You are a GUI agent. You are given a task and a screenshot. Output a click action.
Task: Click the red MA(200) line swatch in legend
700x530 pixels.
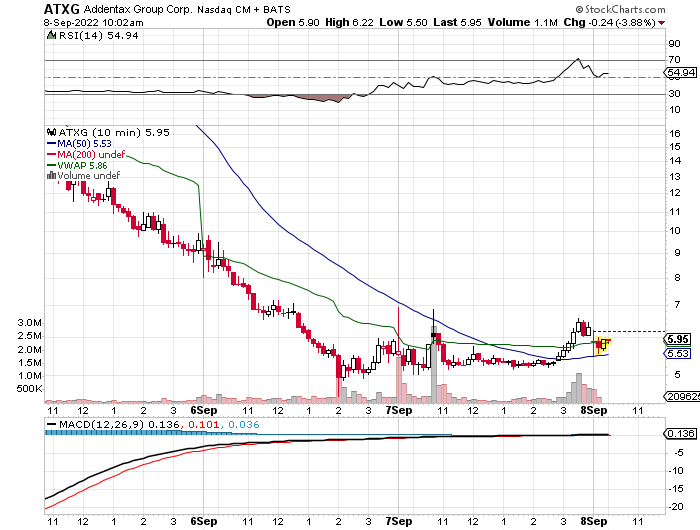click(x=51, y=154)
